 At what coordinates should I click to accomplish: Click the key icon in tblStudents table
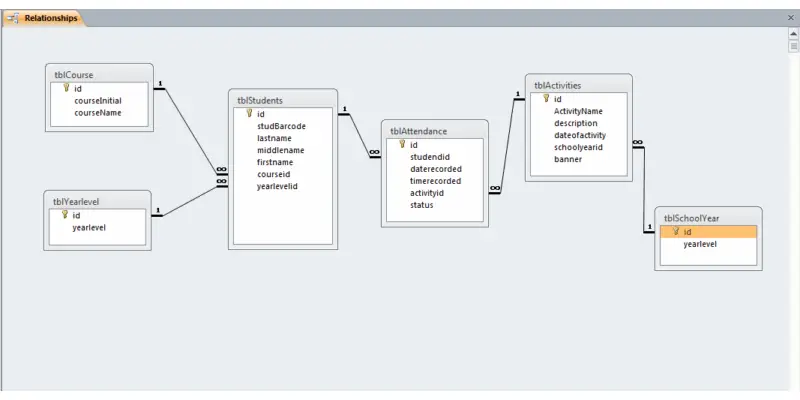click(x=249, y=114)
